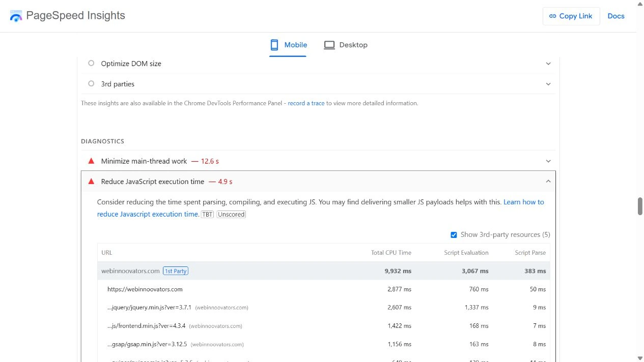Viewport: 644px width, 362px height.
Task: Click the desktop monitor icon
Action: pos(329,45)
